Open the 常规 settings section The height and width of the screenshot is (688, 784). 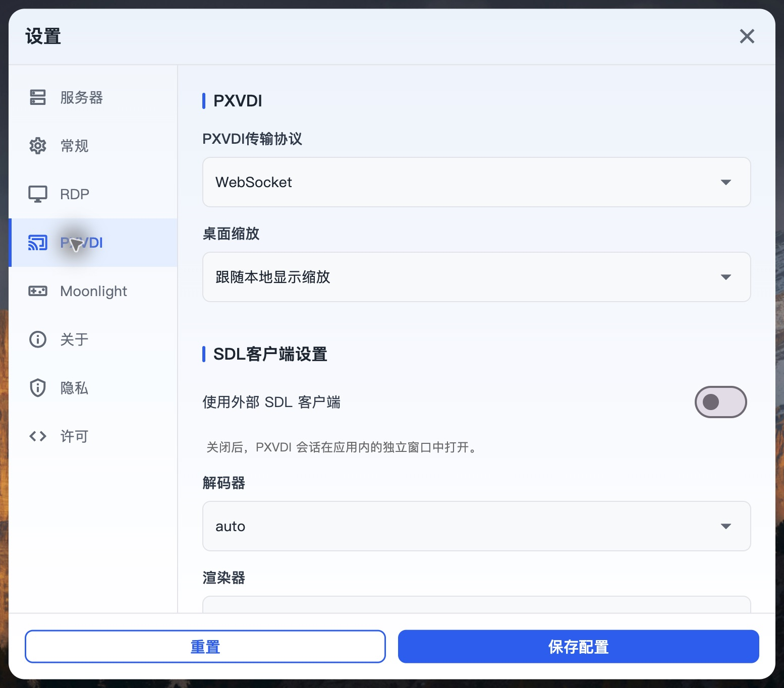coord(93,146)
